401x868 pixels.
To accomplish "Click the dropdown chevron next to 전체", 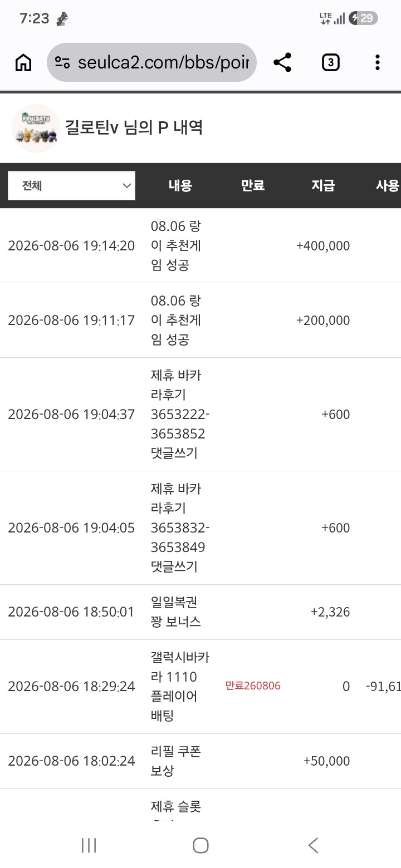I will 126,186.
